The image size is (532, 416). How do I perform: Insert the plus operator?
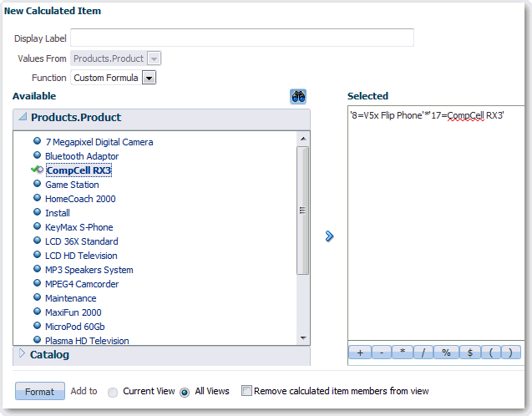(360, 353)
